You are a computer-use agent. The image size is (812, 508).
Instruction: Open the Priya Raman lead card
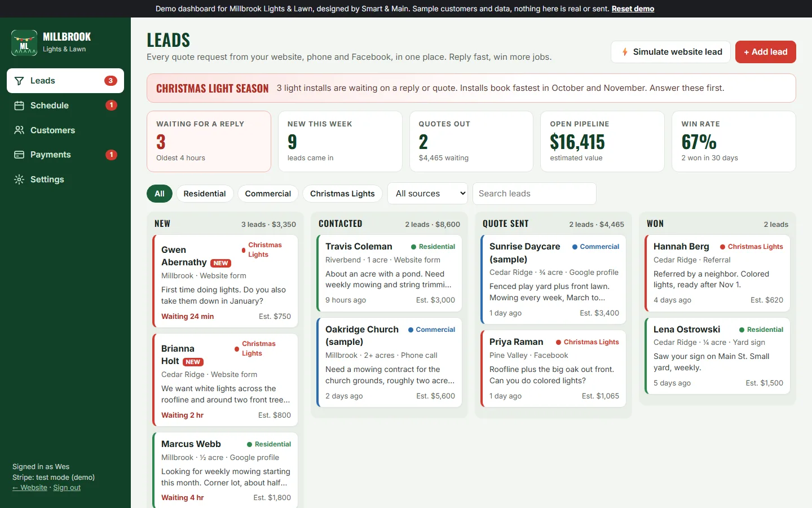554,369
